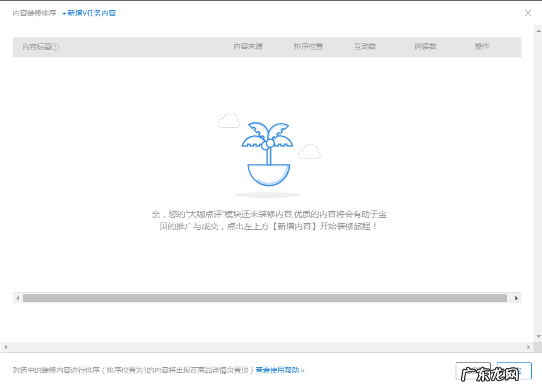Click the 操作 column header

(x=482, y=46)
